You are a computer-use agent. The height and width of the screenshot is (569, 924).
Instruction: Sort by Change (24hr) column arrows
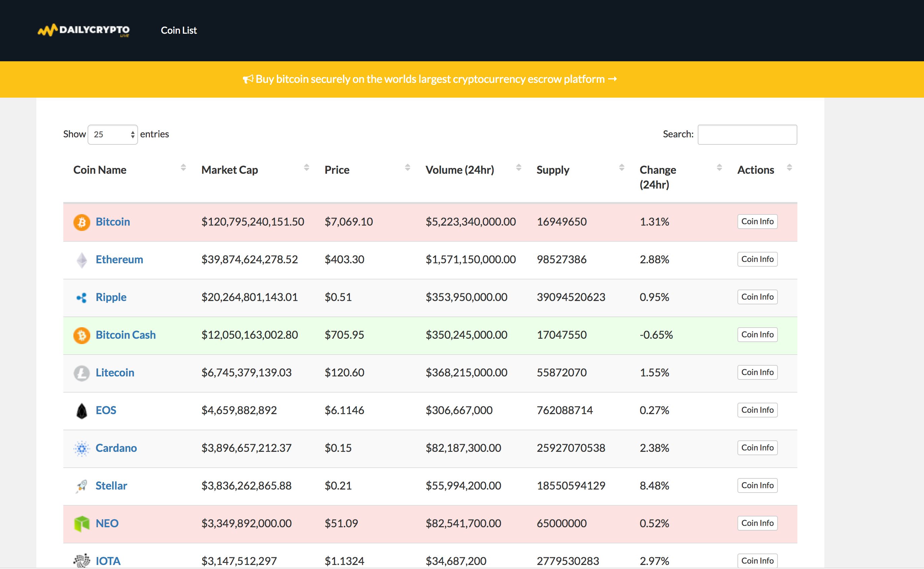coord(719,167)
